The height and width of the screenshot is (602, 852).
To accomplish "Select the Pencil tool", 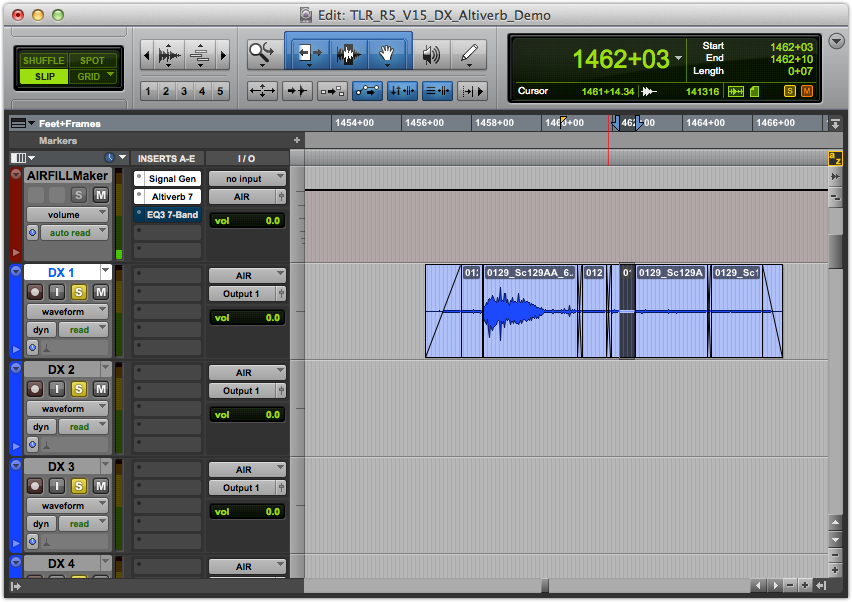I will point(469,55).
